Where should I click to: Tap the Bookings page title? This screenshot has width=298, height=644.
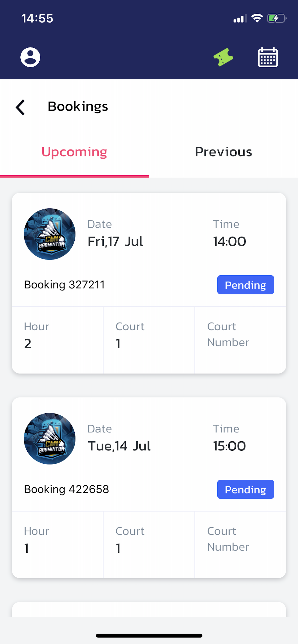coord(78,107)
